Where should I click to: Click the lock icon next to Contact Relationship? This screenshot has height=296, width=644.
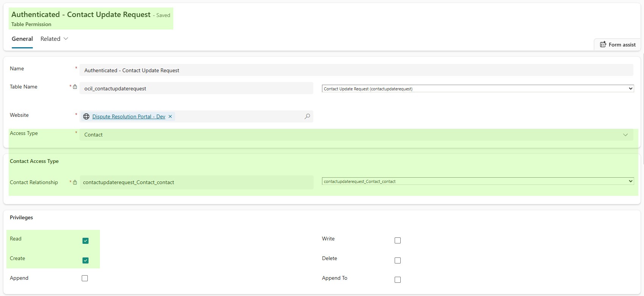coord(75,183)
